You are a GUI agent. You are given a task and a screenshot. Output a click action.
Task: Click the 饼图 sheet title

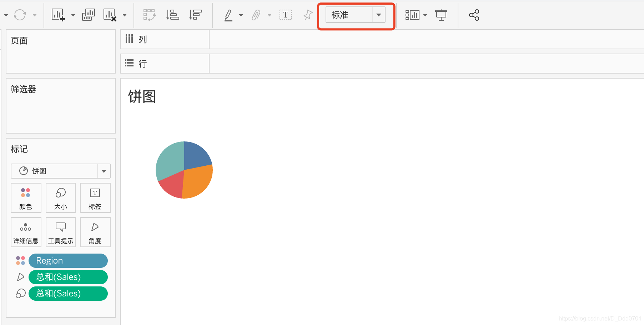click(142, 96)
